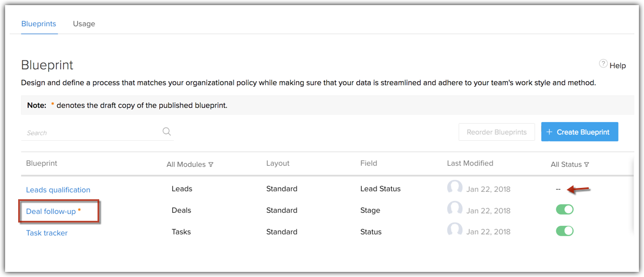Viewport: 644px width, 277px height.
Task: Click avatar icon in Task tracker row
Action: coord(455,231)
